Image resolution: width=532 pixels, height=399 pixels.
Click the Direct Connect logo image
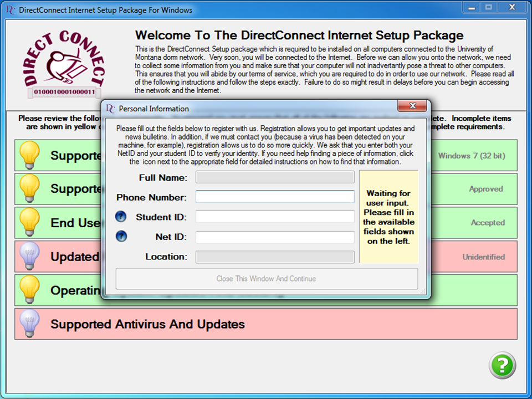click(x=64, y=64)
